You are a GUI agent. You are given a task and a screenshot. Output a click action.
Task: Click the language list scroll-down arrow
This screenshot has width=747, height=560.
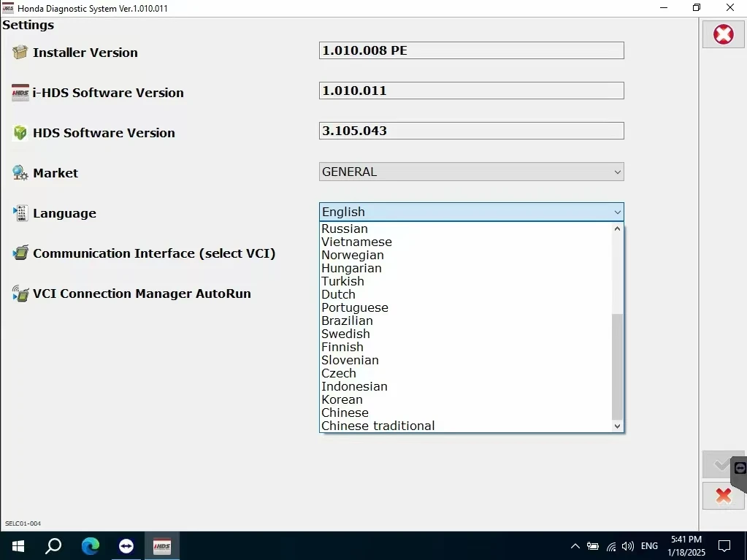617,426
